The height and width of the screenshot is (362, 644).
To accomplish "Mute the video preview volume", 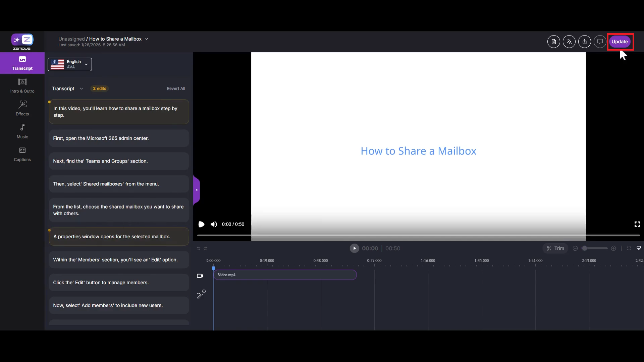I will [214, 224].
